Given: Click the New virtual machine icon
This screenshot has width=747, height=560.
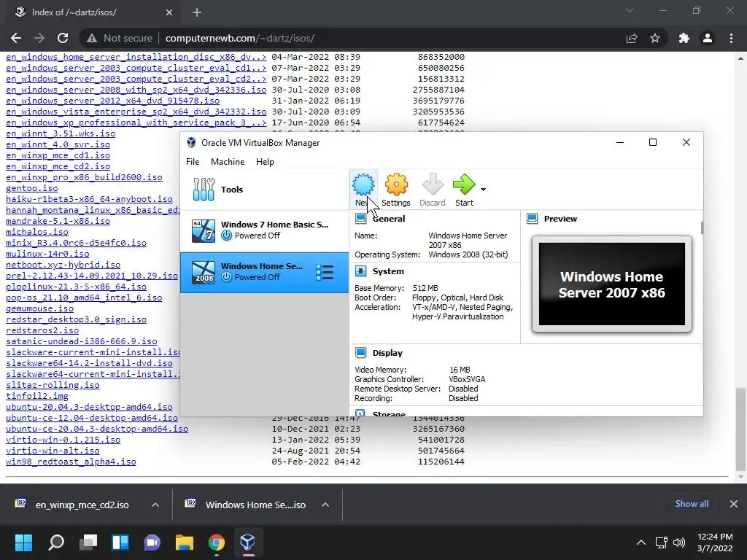Looking at the screenshot, I should tap(363, 189).
